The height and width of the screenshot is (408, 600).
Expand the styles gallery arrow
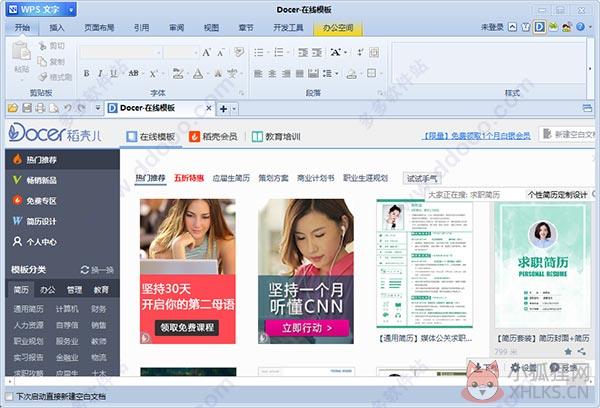click(x=590, y=69)
